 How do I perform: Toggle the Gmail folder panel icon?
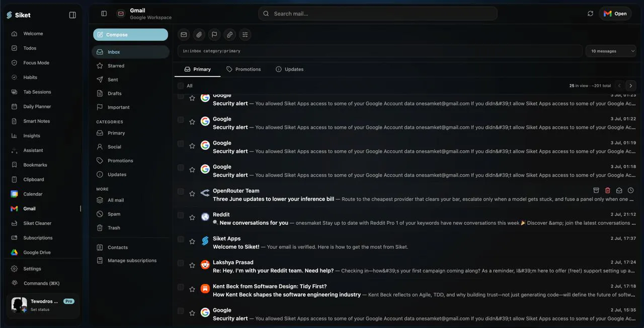pyautogui.click(x=104, y=14)
